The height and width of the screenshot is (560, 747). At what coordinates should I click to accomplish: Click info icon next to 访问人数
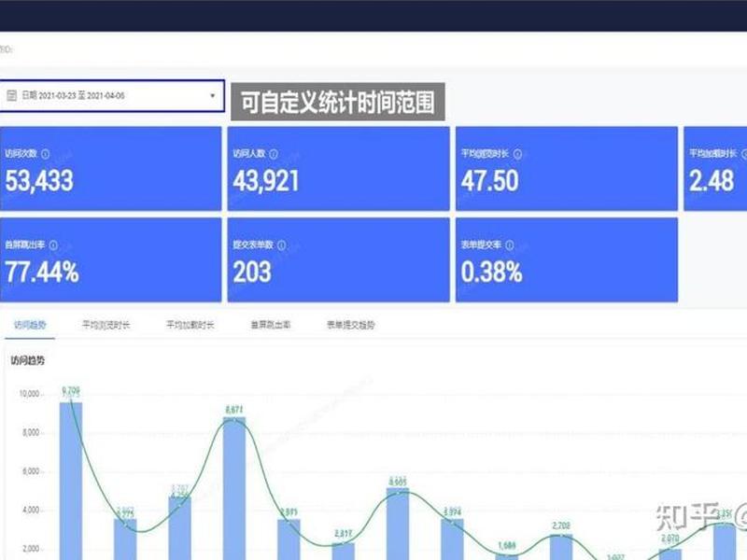tap(274, 154)
